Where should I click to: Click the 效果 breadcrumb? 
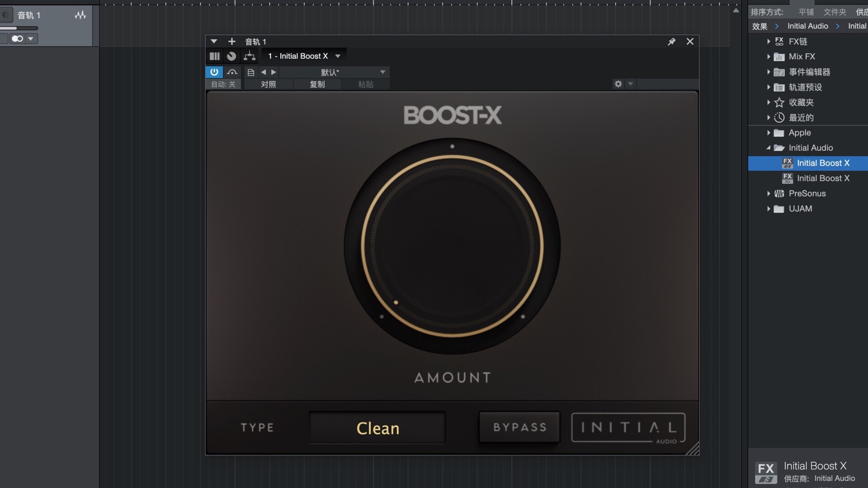tap(759, 26)
